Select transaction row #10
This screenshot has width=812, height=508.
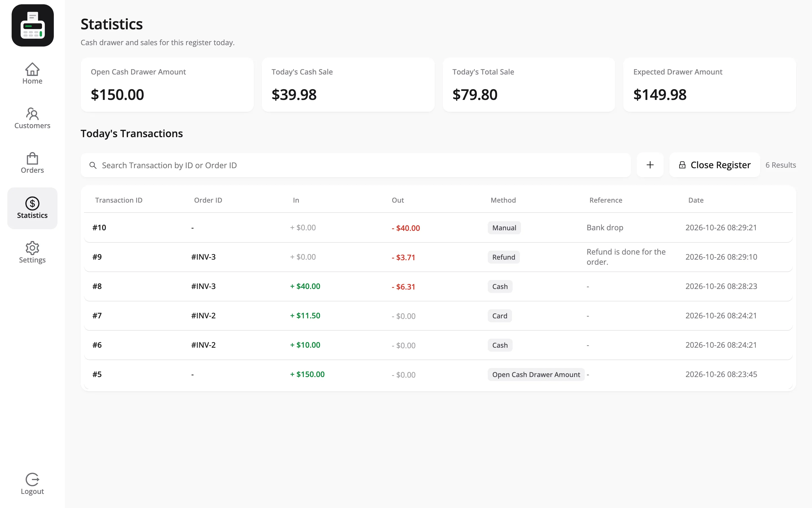[438, 228]
